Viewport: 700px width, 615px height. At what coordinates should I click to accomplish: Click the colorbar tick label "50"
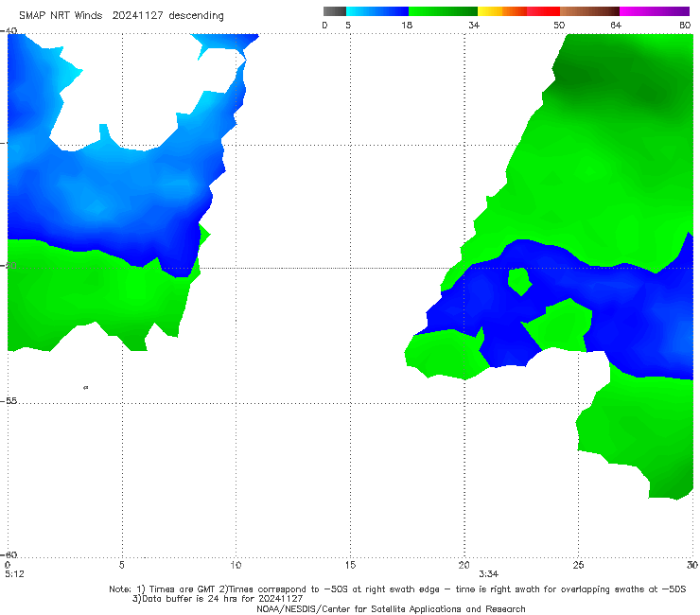[x=559, y=25]
